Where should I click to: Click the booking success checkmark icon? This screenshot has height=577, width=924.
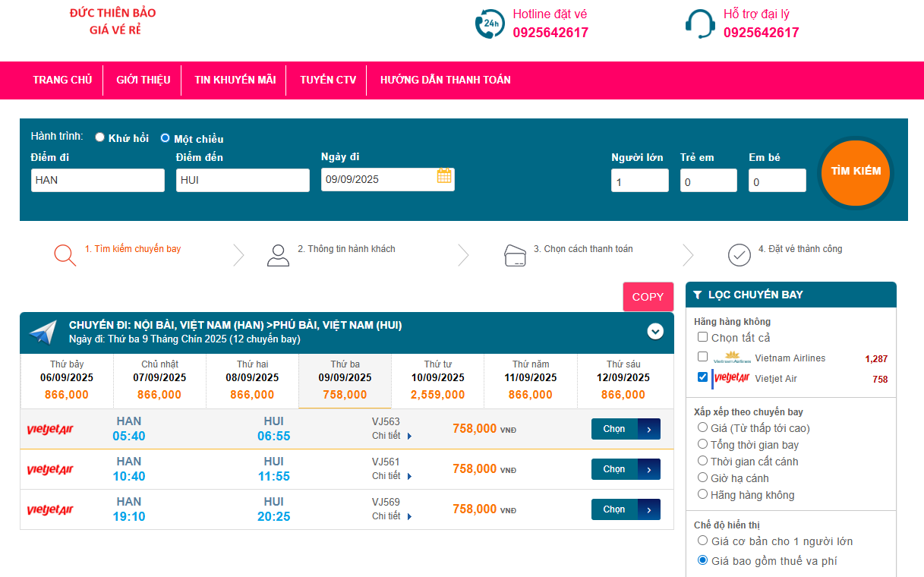[x=739, y=255]
